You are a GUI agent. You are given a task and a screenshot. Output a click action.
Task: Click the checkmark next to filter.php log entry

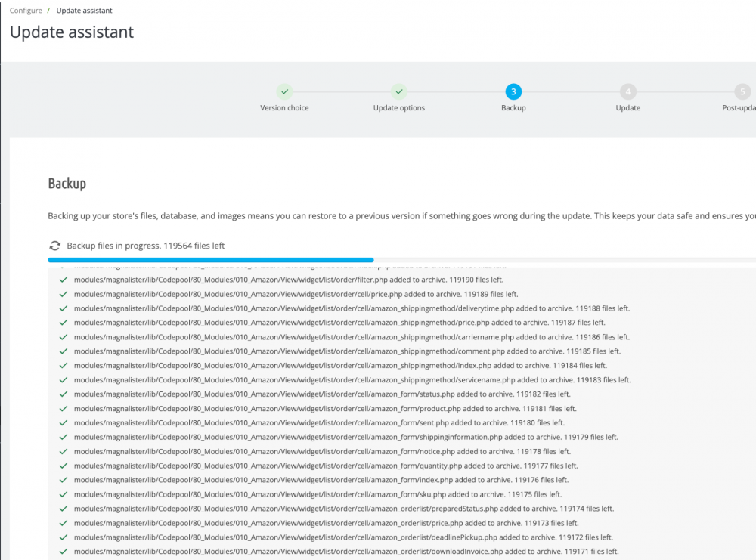[x=64, y=280]
